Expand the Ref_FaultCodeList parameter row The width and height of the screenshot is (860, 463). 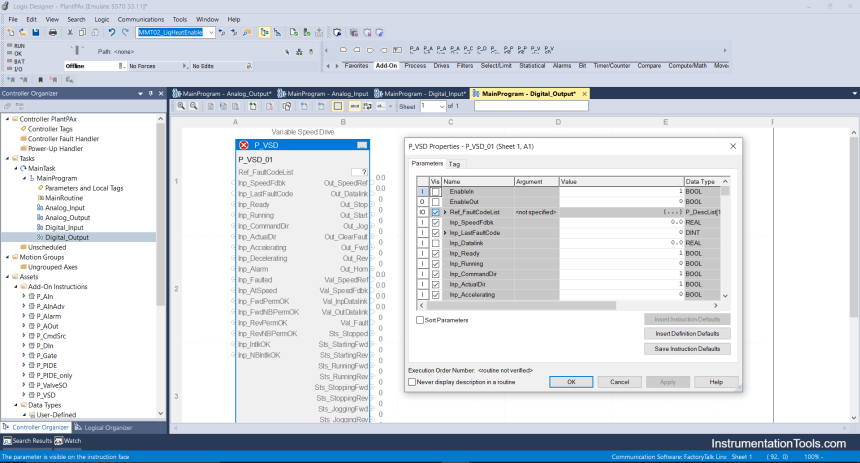445,212
